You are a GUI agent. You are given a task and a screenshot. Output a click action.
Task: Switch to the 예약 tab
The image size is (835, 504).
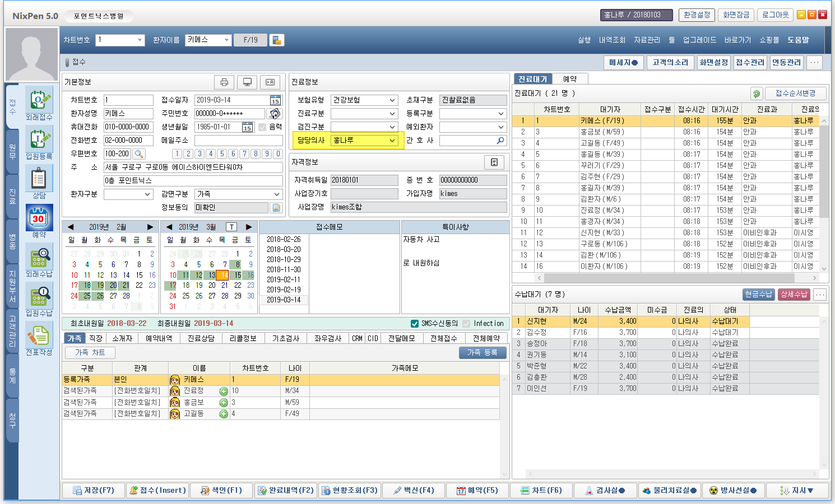point(570,79)
